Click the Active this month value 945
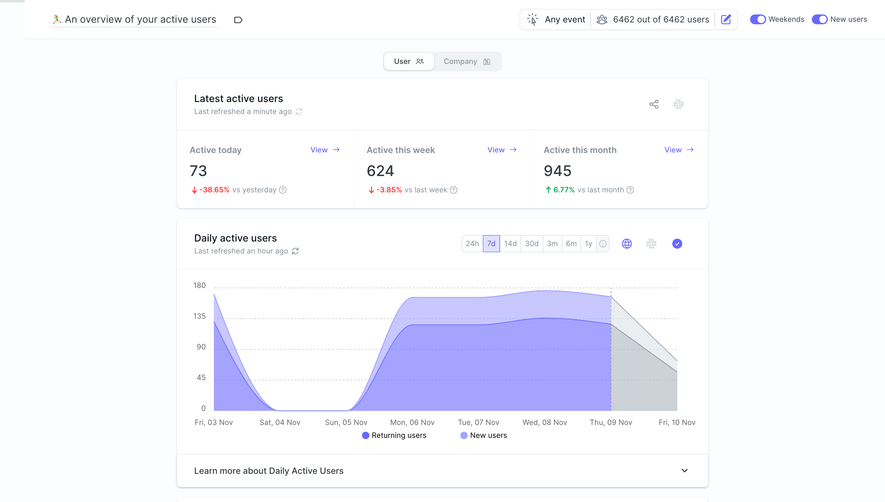This screenshot has height=502, width=885. tap(558, 171)
